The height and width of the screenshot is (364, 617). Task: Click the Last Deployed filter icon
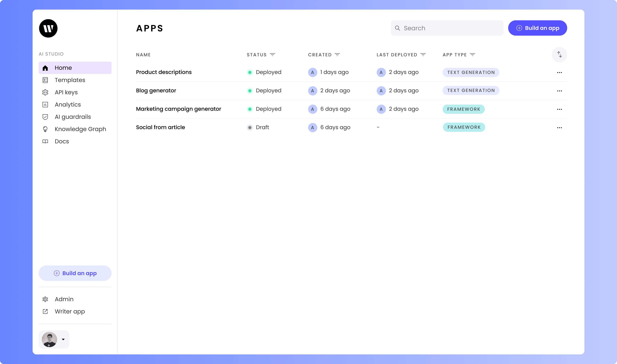[423, 54]
